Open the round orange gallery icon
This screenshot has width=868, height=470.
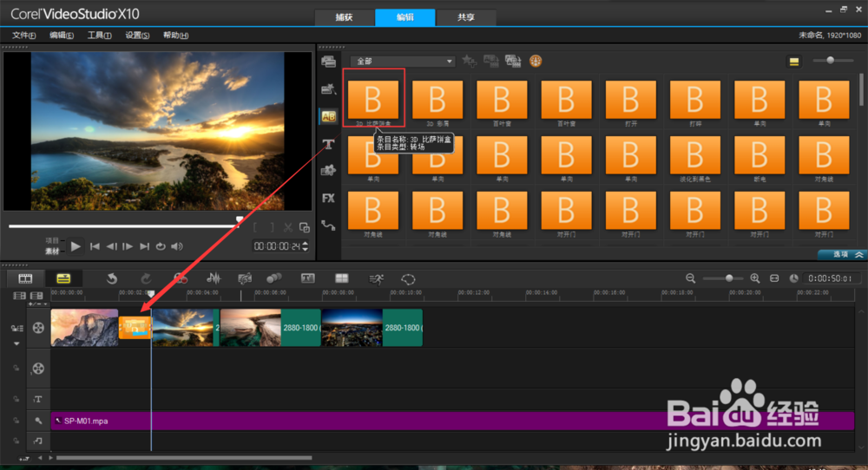tap(536, 61)
